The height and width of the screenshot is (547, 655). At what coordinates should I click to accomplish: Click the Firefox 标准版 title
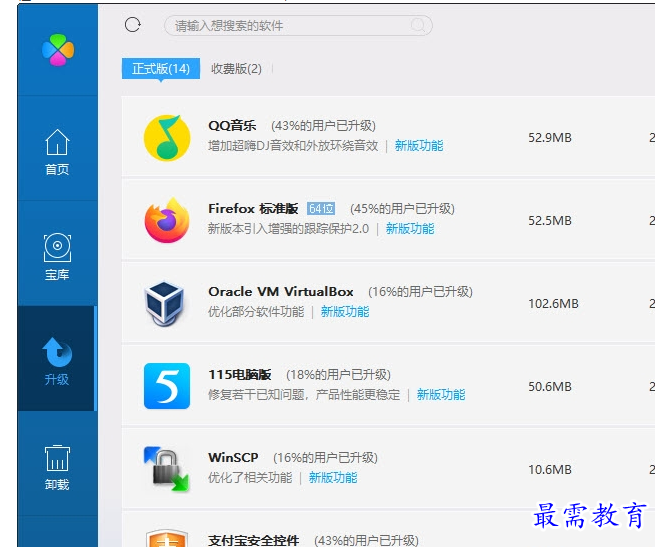254,208
